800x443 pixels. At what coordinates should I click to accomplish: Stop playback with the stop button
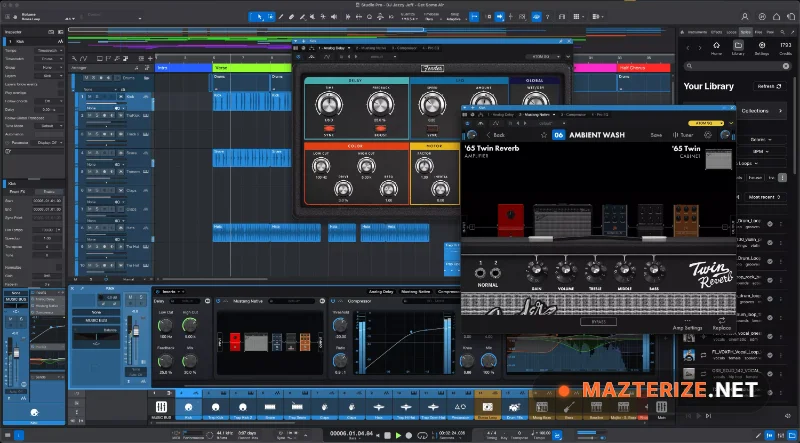387,436
